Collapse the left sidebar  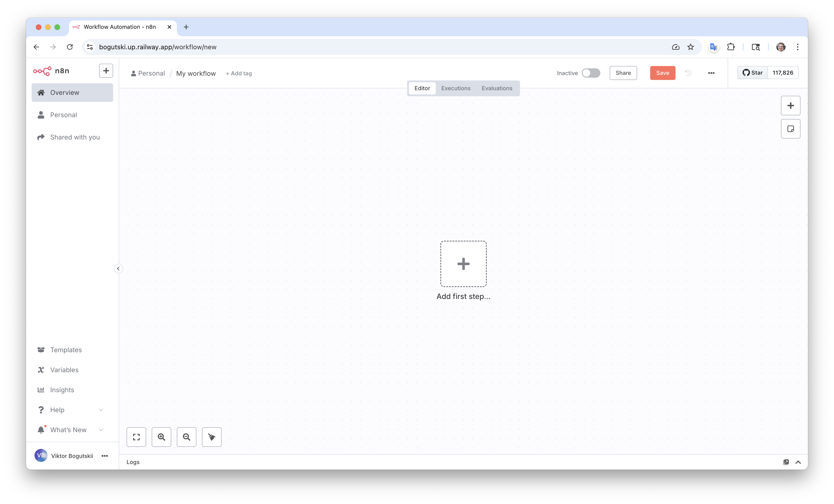tap(118, 269)
